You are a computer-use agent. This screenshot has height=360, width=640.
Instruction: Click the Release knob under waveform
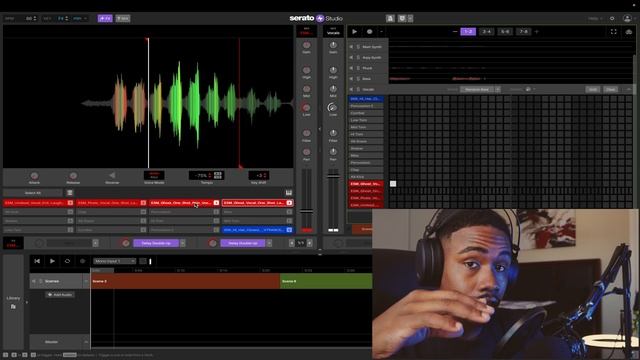tap(73, 176)
